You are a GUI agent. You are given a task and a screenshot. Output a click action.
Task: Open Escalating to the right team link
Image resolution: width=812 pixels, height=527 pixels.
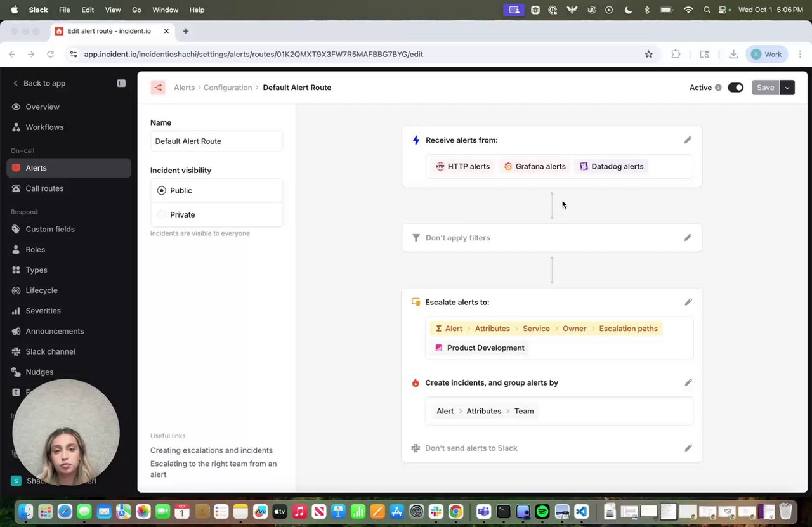tap(214, 469)
